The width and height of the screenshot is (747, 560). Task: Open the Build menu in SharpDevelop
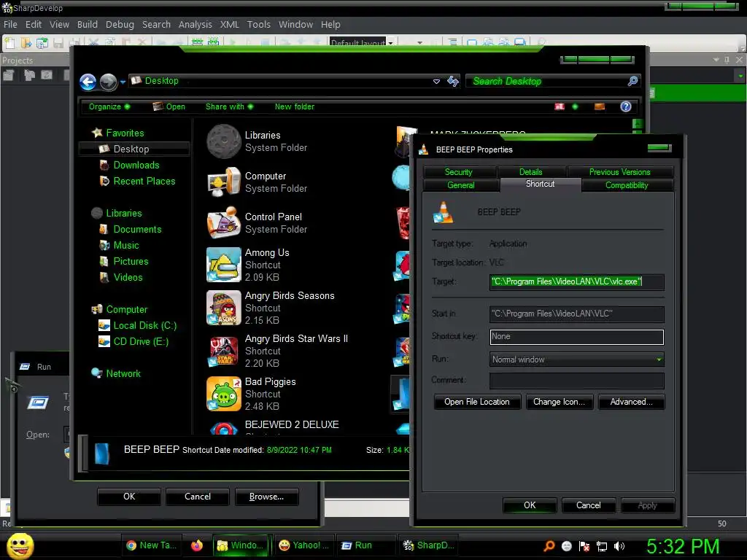point(88,24)
